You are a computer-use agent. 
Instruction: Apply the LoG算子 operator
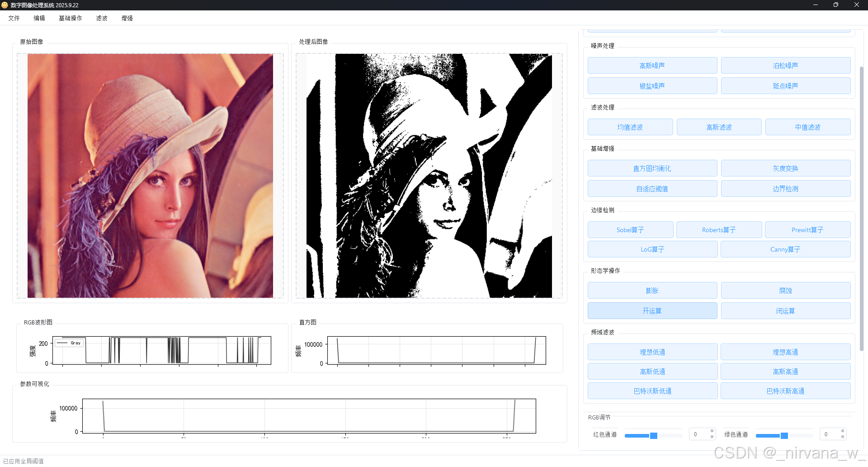click(x=652, y=249)
